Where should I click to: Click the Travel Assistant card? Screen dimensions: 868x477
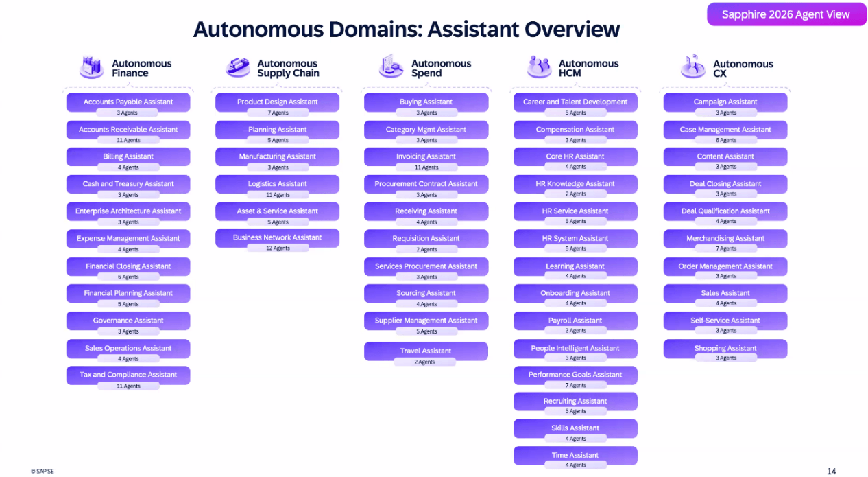tap(426, 351)
